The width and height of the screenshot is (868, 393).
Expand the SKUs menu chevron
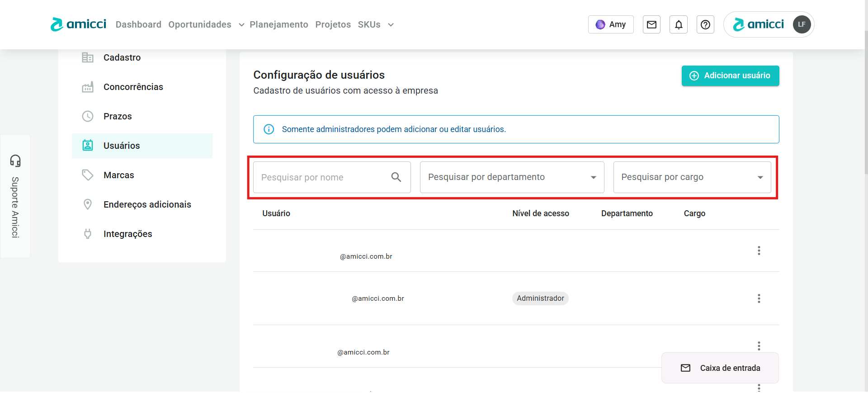(x=391, y=25)
